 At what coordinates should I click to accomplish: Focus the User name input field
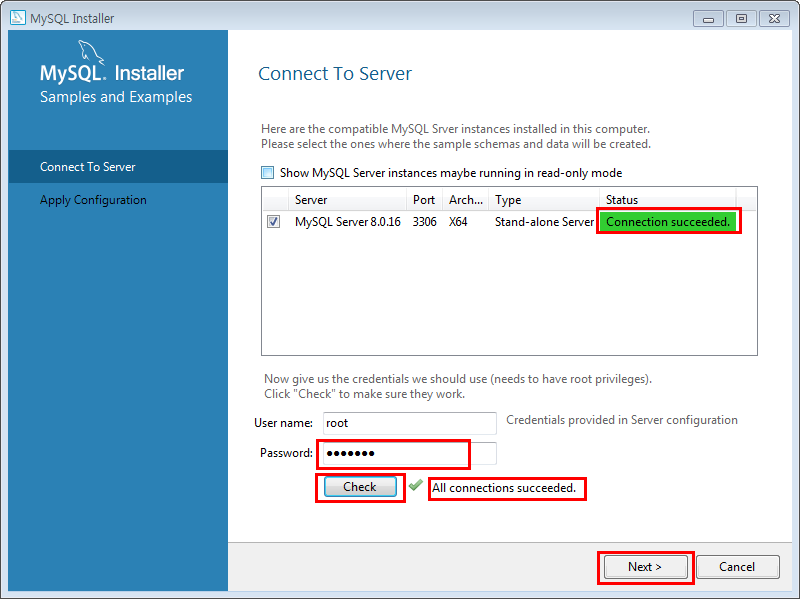coord(410,423)
